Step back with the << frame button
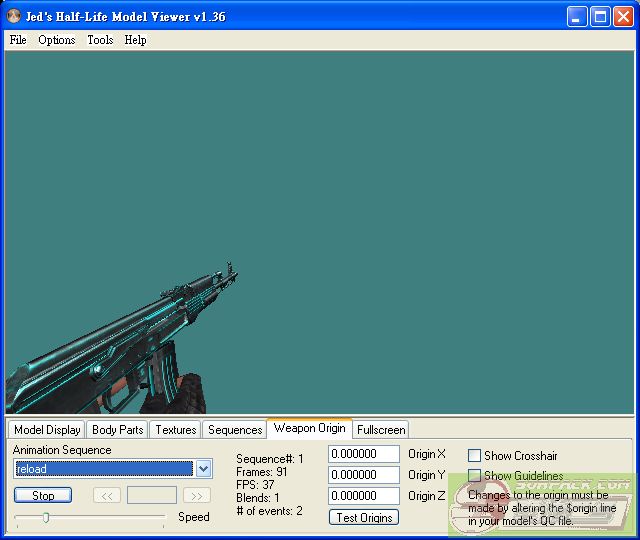640x540 pixels. pyautogui.click(x=107, y=495)
